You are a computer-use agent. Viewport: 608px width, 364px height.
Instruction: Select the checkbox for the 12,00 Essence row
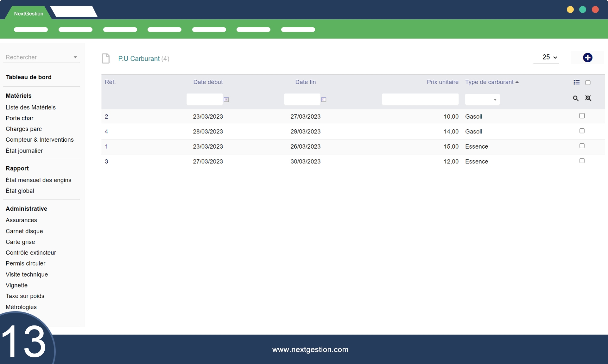pos(582,161)
